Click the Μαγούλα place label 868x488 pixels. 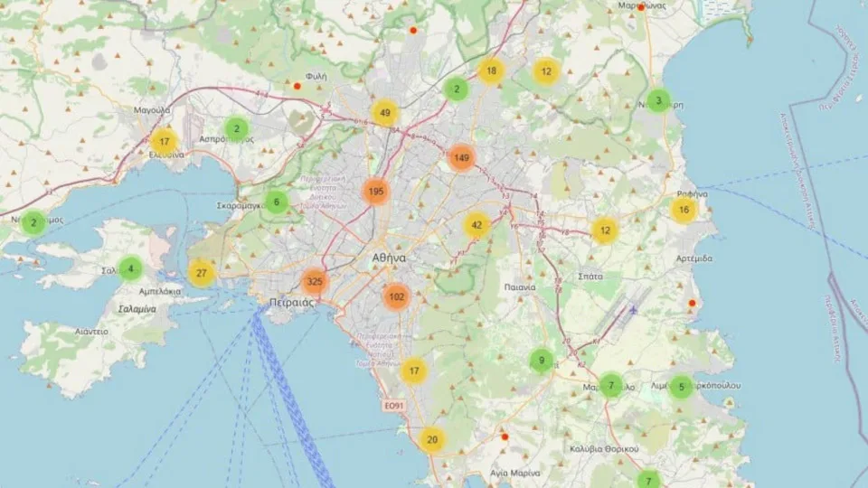click(x=152, y=110)
